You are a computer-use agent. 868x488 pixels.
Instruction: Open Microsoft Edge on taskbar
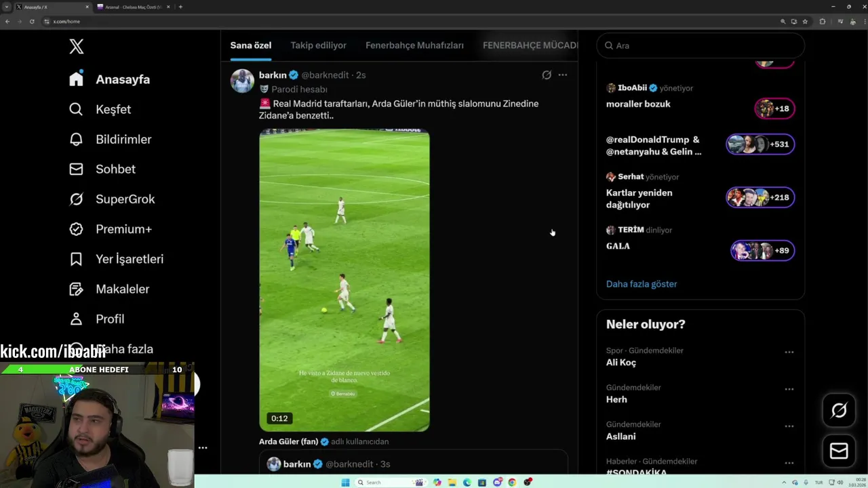pos(467,482)
